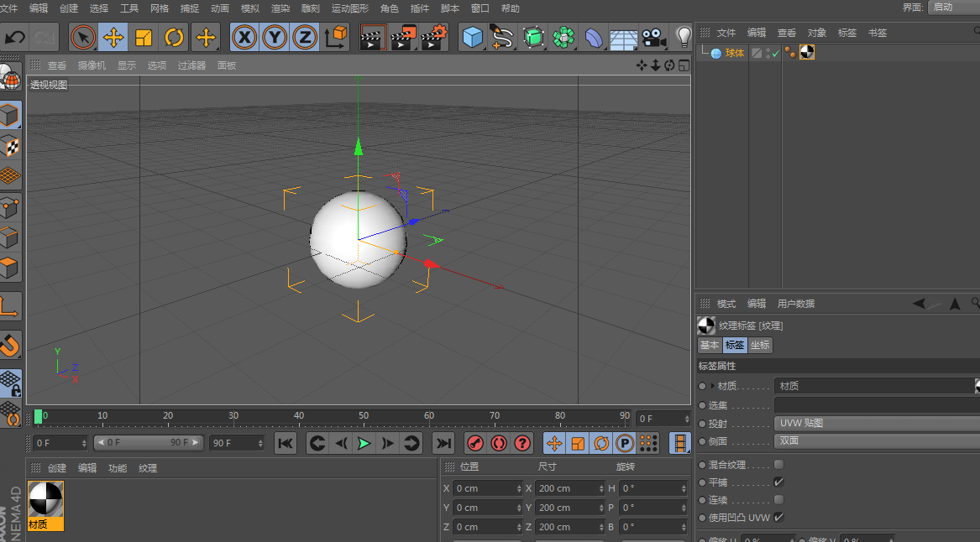Render the active viewport

371,38
